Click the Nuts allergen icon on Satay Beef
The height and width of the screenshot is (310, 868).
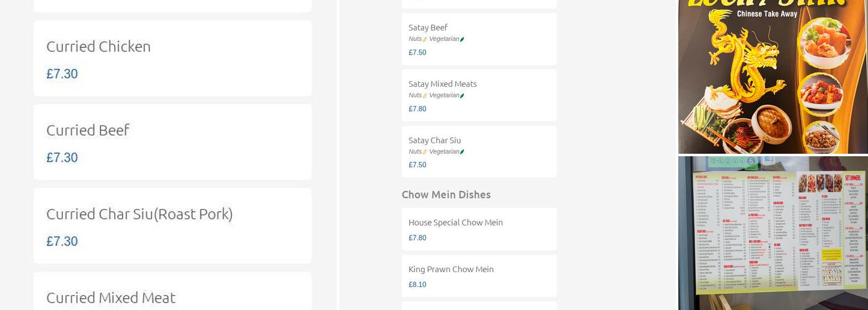point(425,39)
